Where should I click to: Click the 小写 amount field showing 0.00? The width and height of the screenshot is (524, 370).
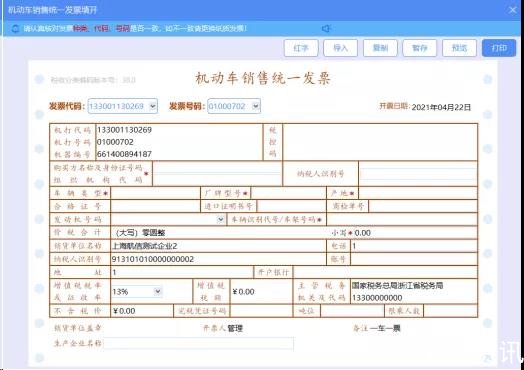point(415,233)
